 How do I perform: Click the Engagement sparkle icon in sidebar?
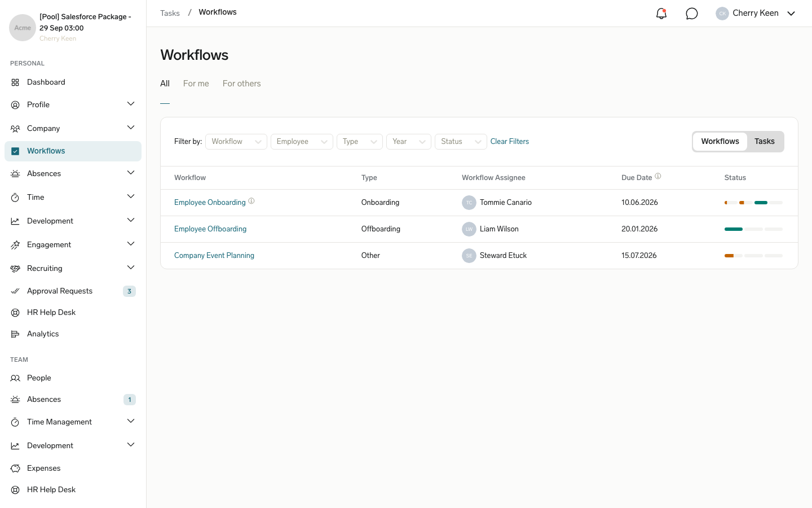[15, 245]
